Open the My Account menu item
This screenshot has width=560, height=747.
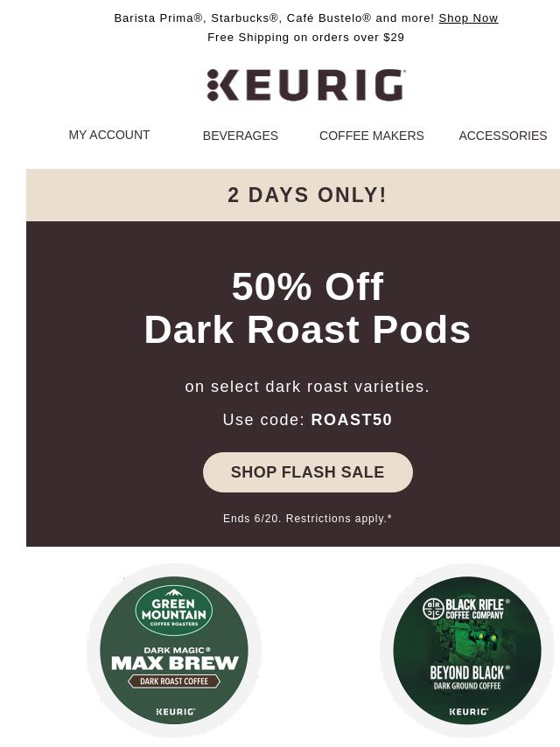point(109,135)
